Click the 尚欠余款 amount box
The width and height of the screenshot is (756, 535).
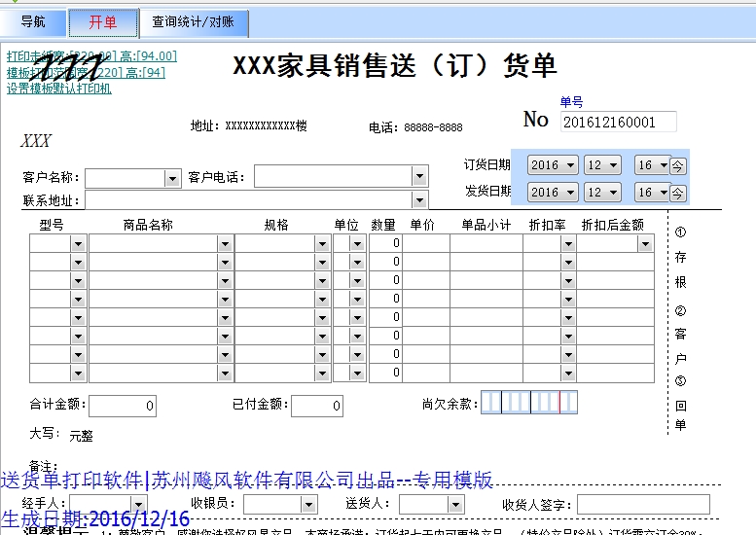click(529, 403)
